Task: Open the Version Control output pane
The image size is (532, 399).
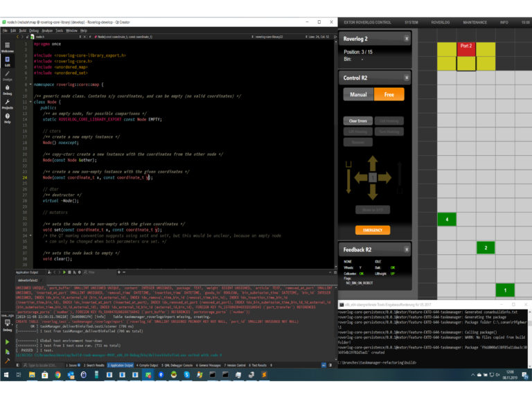Action: click(235, 365)
